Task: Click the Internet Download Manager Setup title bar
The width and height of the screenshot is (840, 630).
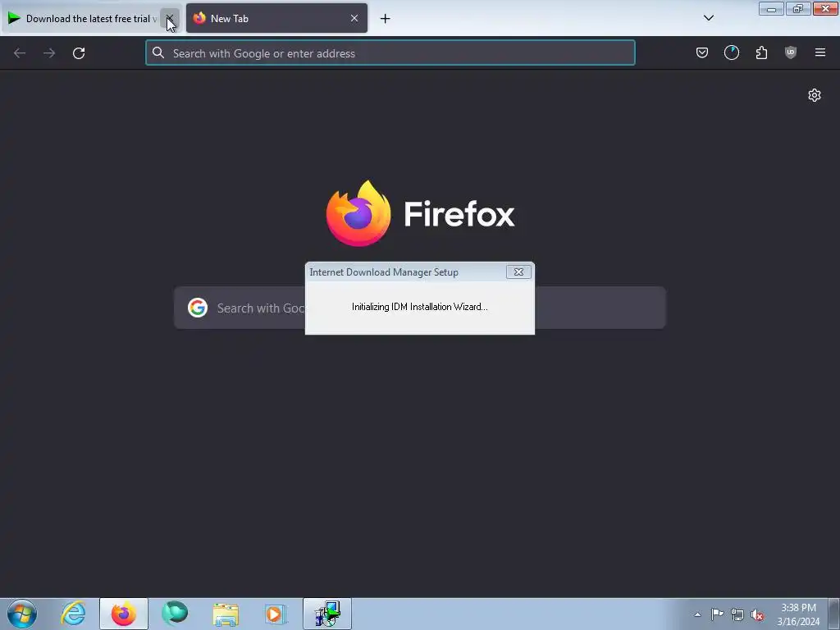Action: pos(405,272)
